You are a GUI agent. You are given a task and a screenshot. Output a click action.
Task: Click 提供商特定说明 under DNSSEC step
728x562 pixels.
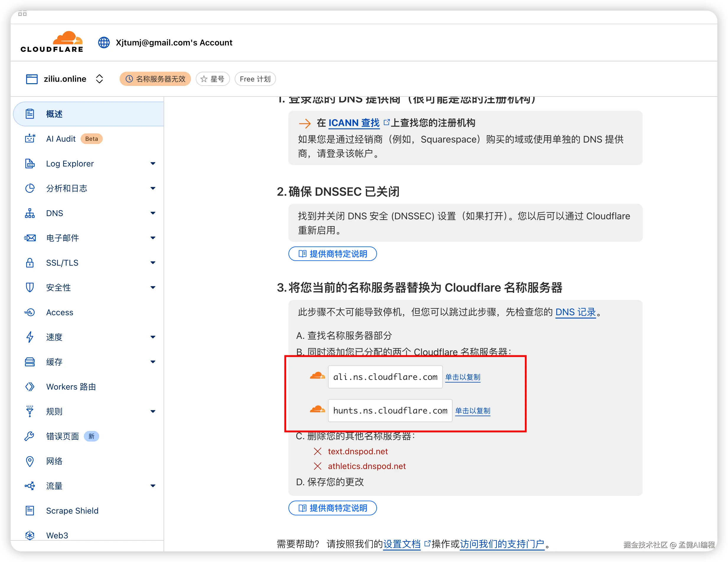click(332, 254)
